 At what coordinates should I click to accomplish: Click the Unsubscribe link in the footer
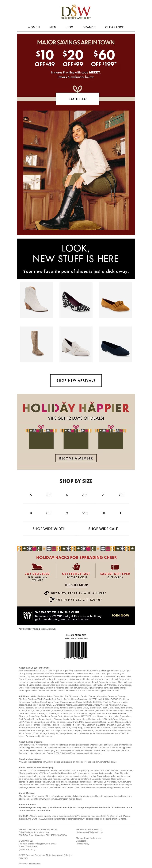[x=82, y=841]
